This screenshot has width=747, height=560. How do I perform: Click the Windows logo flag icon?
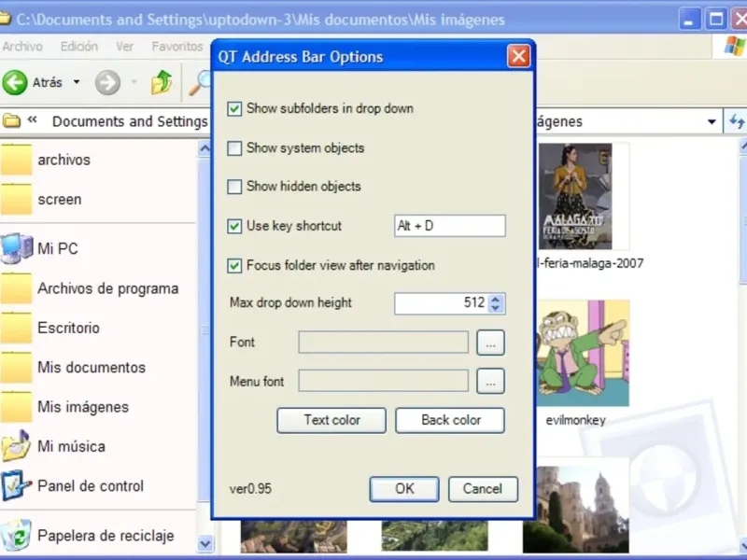pyautogui.click(x=734, y=46)
